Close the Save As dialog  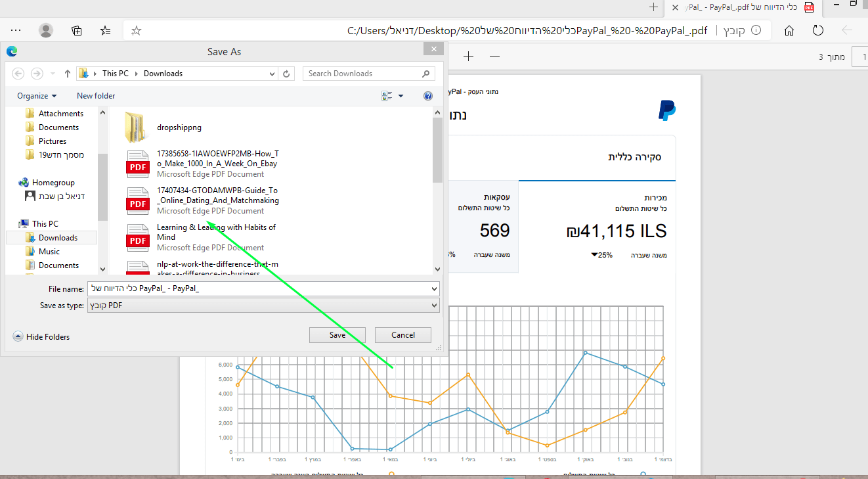pos(433,49)
